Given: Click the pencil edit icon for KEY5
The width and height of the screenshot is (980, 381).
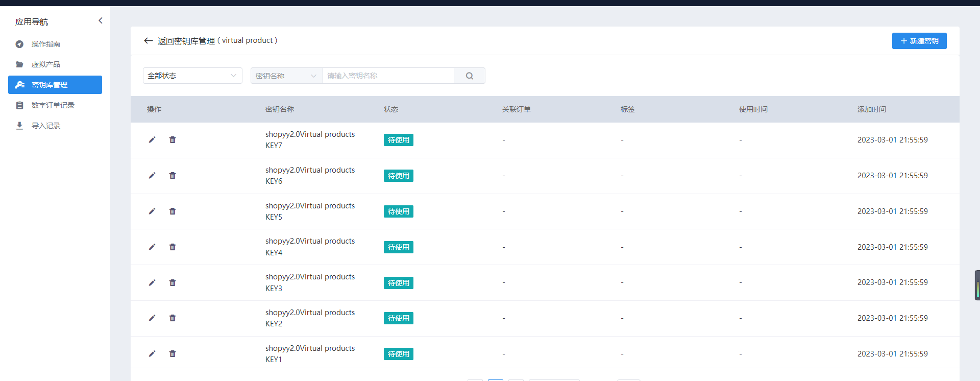Looking at the screenshot, I should 152,211.
